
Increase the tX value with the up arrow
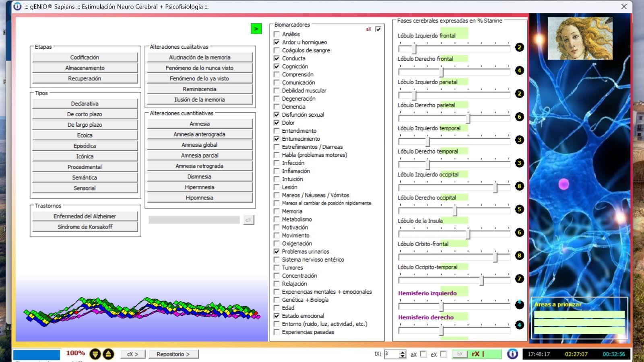(x=402, y=352)
